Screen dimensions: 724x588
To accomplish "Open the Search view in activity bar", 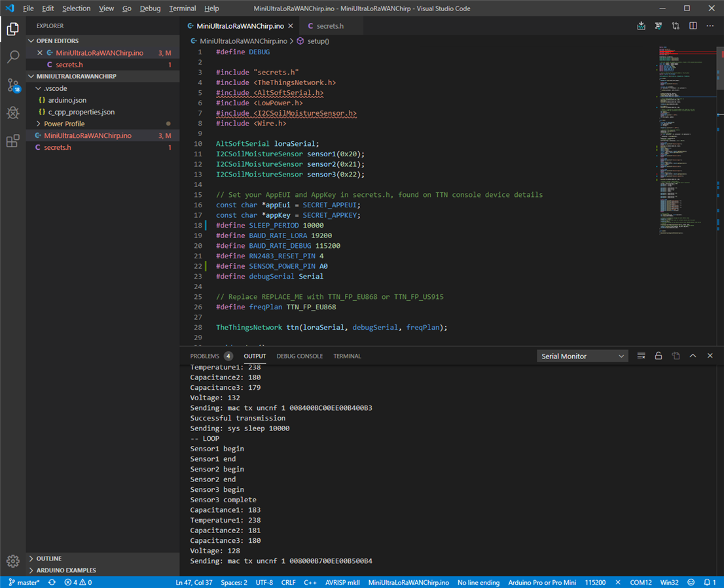I will 13,58.
